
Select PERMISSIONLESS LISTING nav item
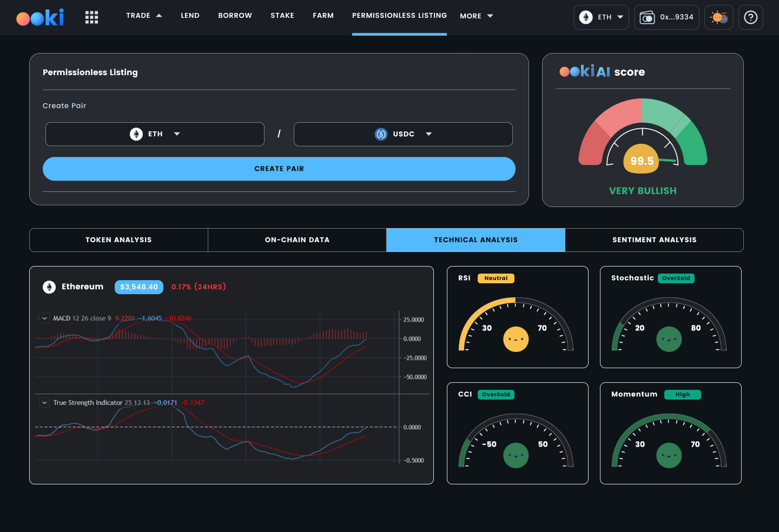pyautogui.click(x=399, y=16)
